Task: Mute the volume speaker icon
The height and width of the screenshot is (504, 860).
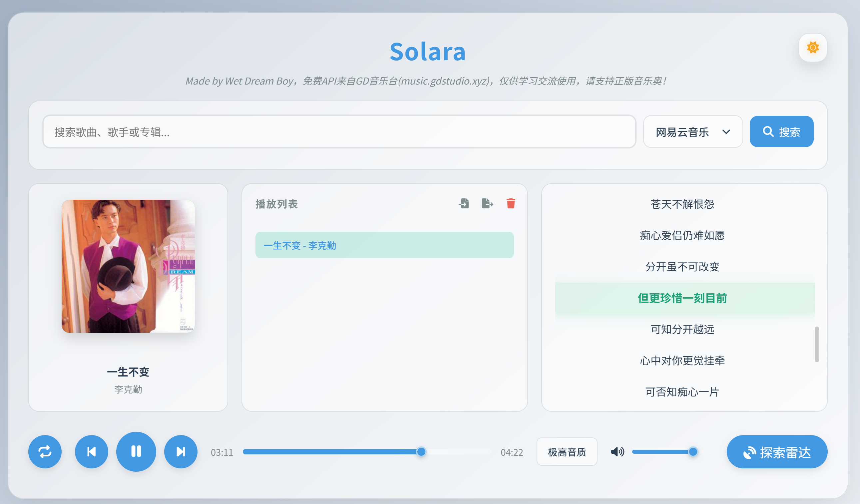Action: coord(617,451)
